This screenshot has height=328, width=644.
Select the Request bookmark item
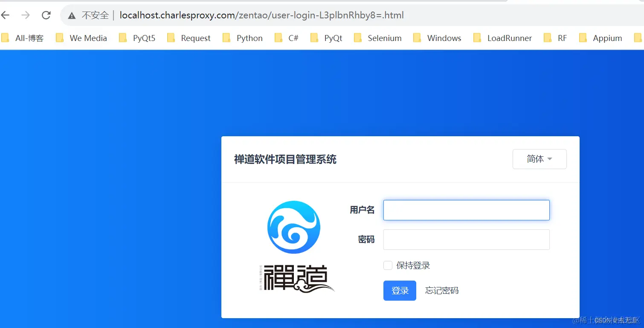tap(196, 38)
